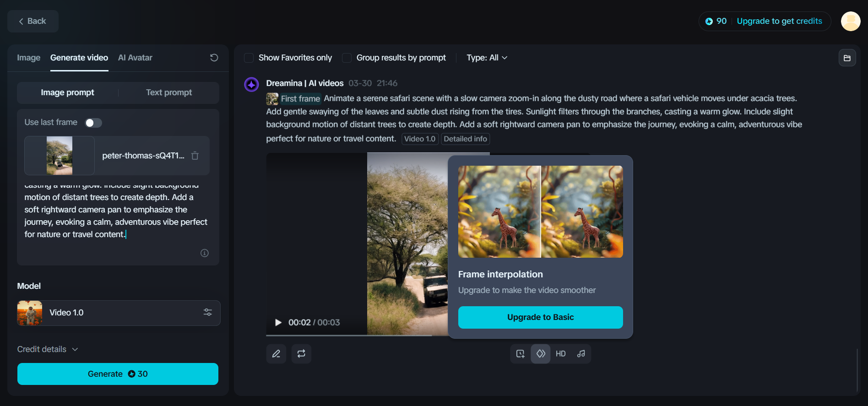This screenshot has height=406, width=868.
Task: Go back with the Back button
Action: (33, 21)
